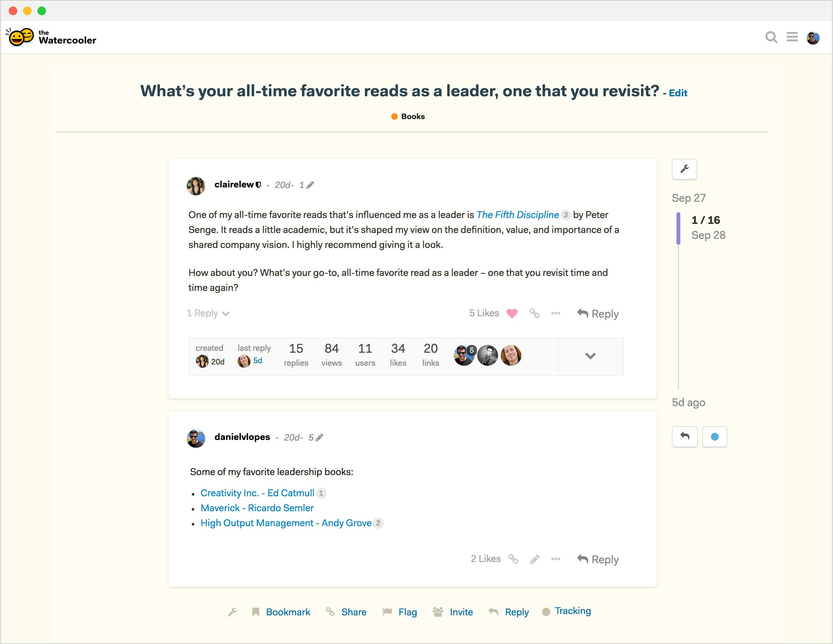Toggle the blue tracking circle button

point(715,437)
